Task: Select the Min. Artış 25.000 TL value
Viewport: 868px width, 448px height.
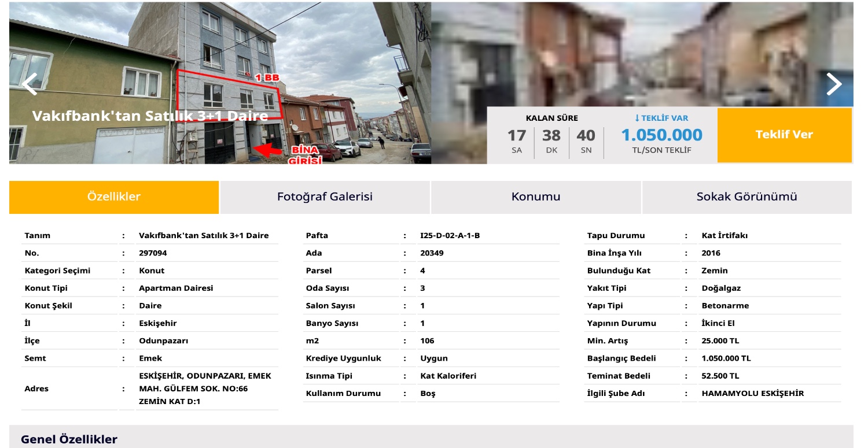Action: [720, 341]
